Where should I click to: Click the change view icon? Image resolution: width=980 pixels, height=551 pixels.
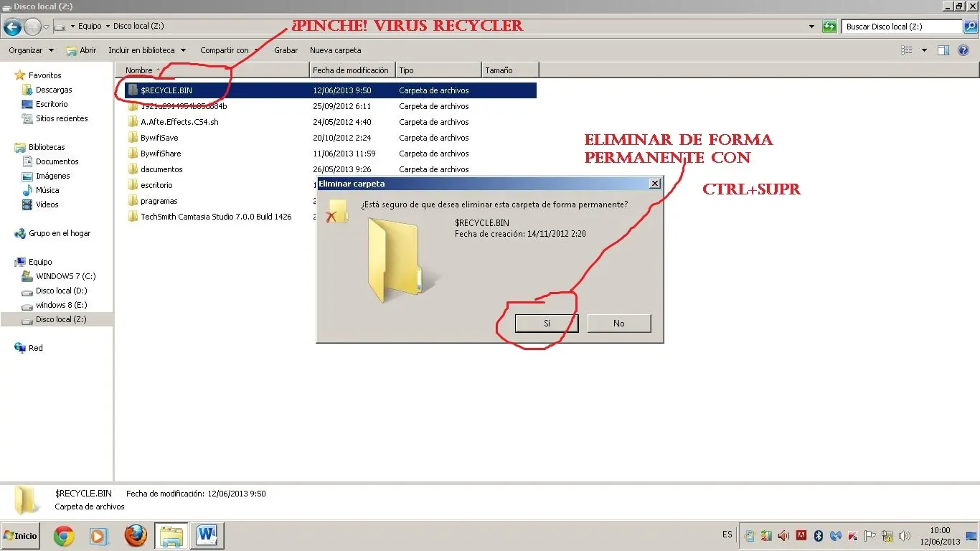tap(907, 50)
